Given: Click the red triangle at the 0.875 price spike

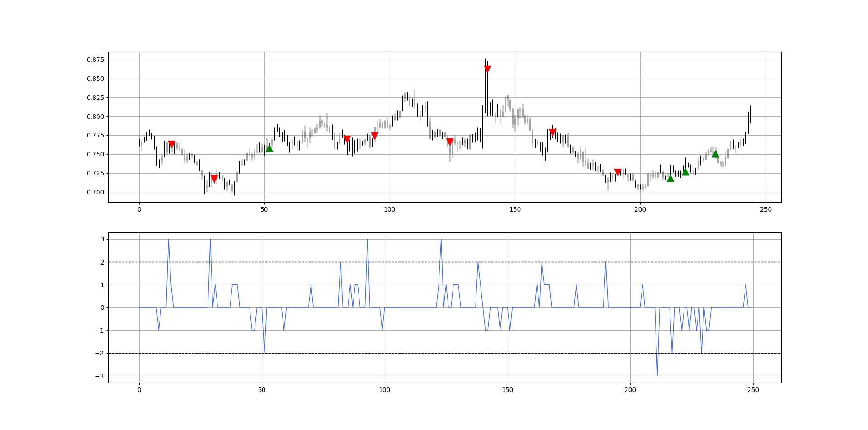Looking at the screenshot, I should pyautogui.click(x=487, y=69).
